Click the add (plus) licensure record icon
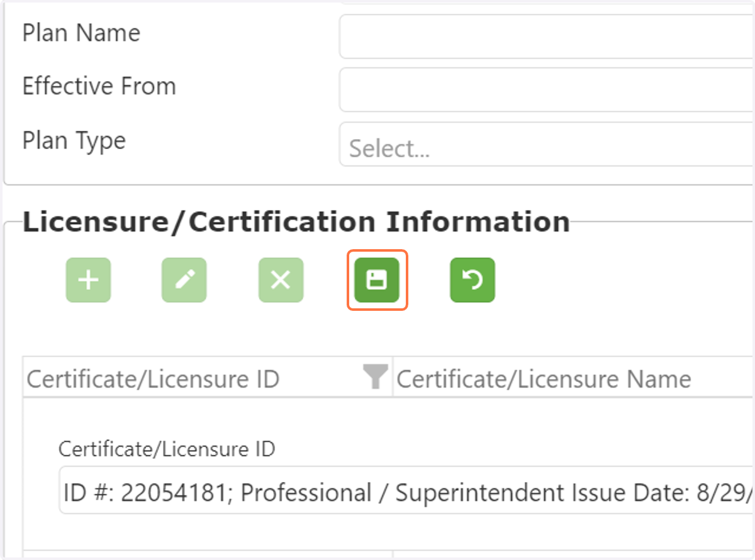The image size is (755, 560). click(89, 280)
